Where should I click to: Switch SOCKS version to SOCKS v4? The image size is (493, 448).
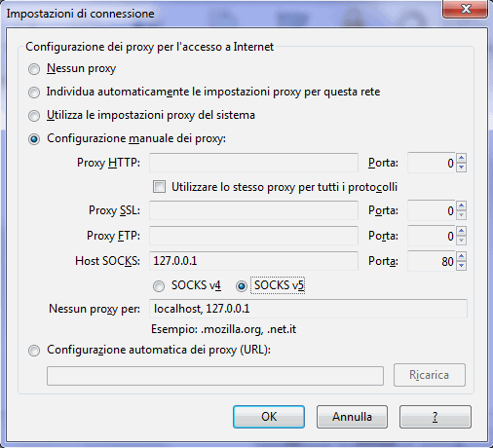pyautogui.click(x=159, y=286)
